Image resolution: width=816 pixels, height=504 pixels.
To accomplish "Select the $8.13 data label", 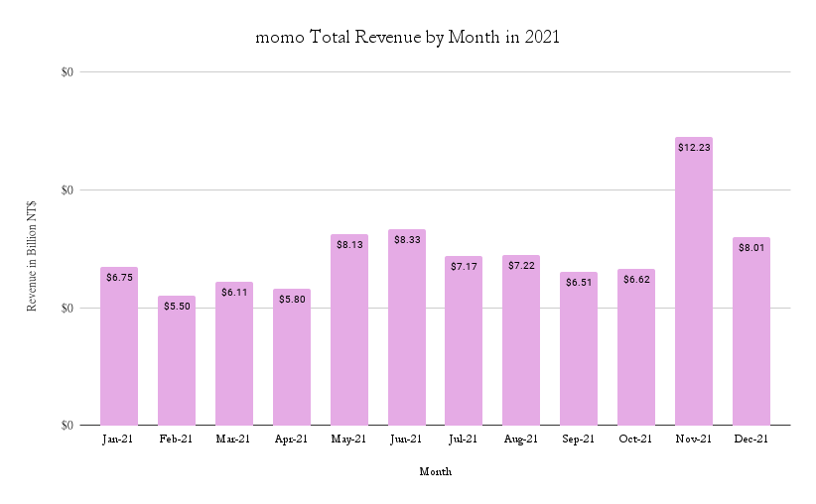I will (x=349, y=244).
